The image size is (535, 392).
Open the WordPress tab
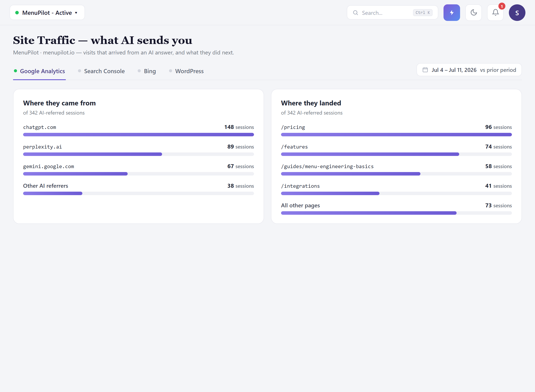tap(186, 71)
